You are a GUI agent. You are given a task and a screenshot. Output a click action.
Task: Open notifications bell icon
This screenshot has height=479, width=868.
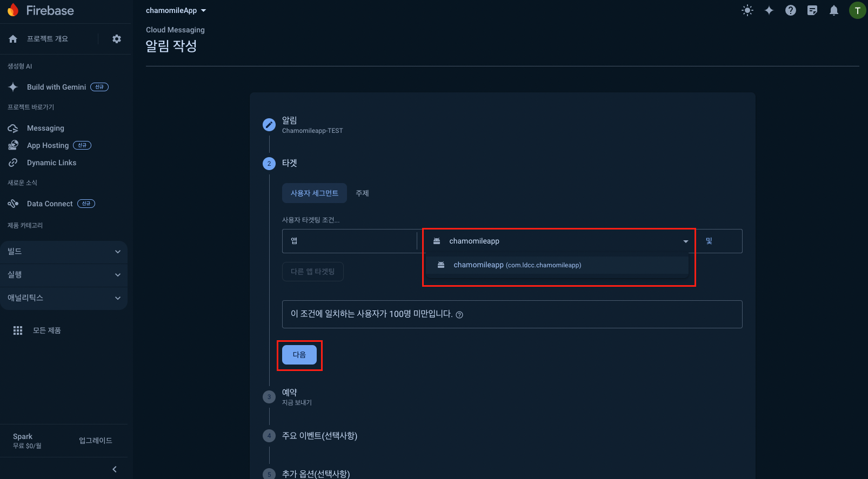coord(834,10)
